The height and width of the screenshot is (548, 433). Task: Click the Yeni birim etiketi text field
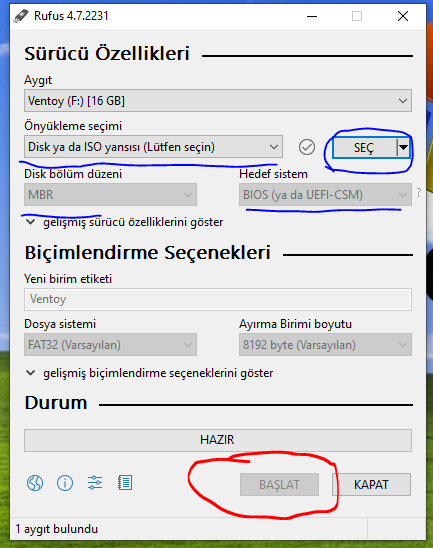tap(218, 300)
